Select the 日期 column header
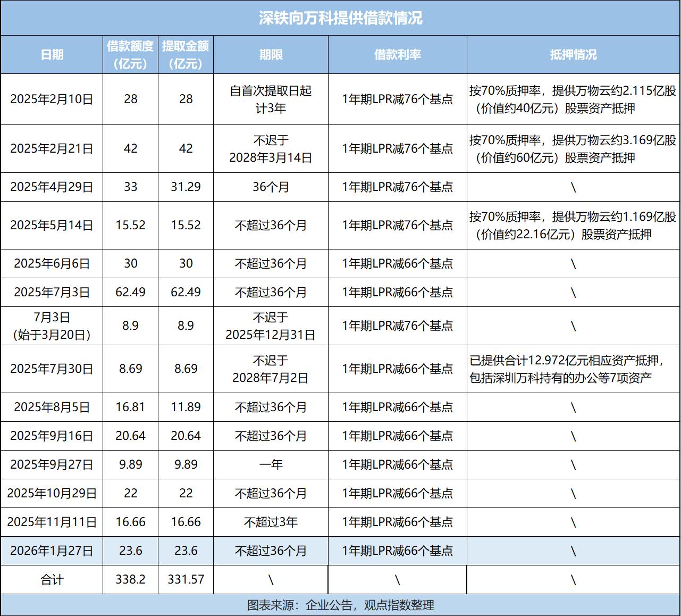The height and width of the screenshot is (616, 681). (52, 54)
